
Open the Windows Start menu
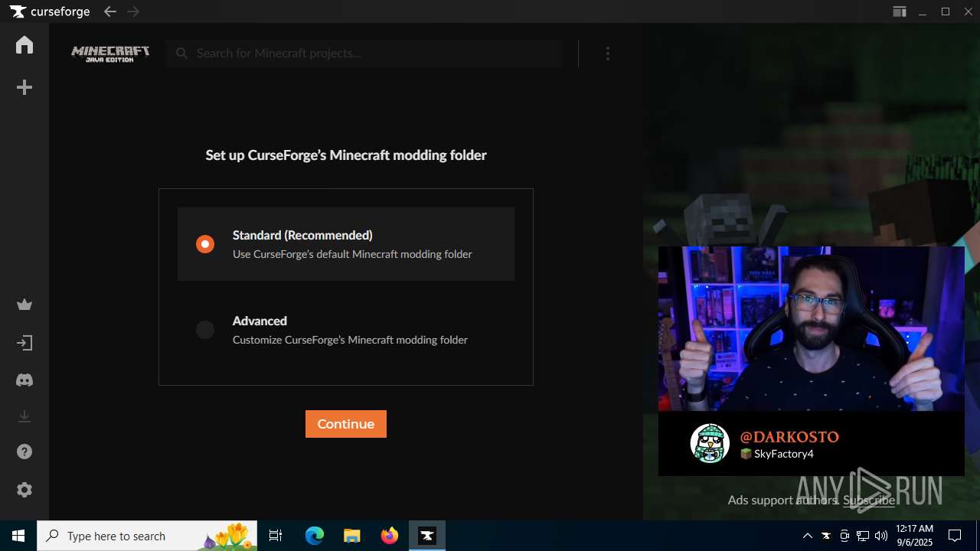pyautogui.click(x=18, y=536)
